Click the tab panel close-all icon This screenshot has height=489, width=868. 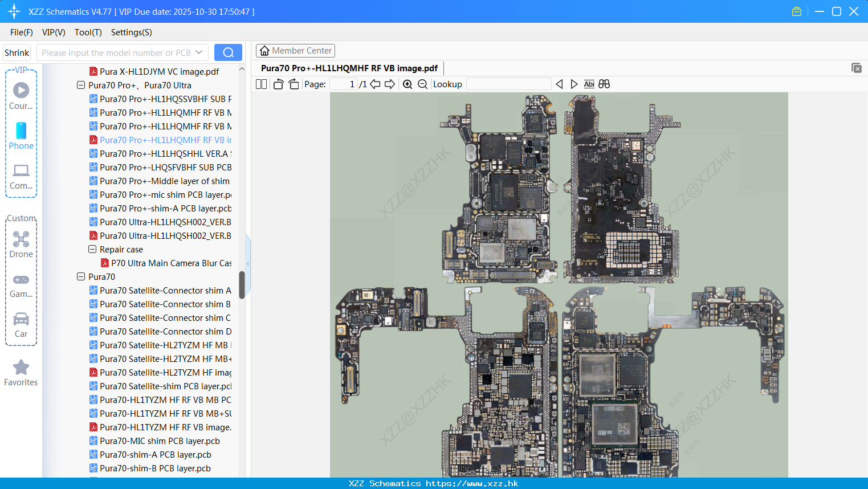(857, 68)
